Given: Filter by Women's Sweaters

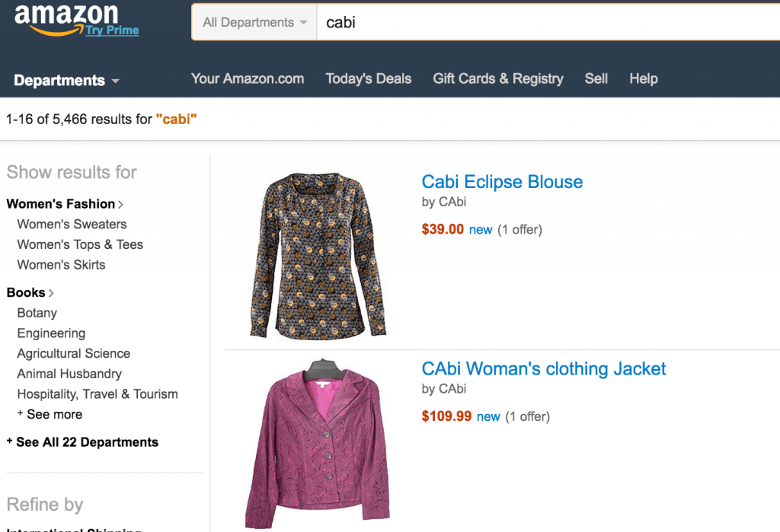Looking at the screenshot, I should (x=72, y=224).
